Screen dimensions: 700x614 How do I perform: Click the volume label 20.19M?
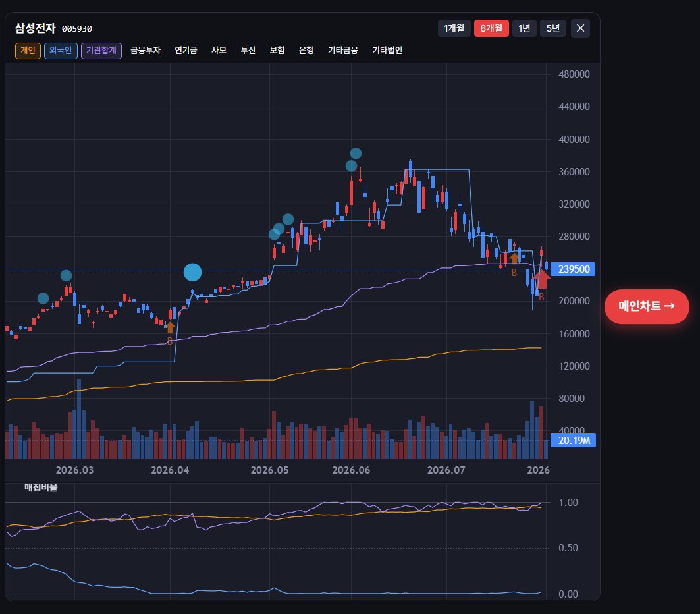pos(573,441)
